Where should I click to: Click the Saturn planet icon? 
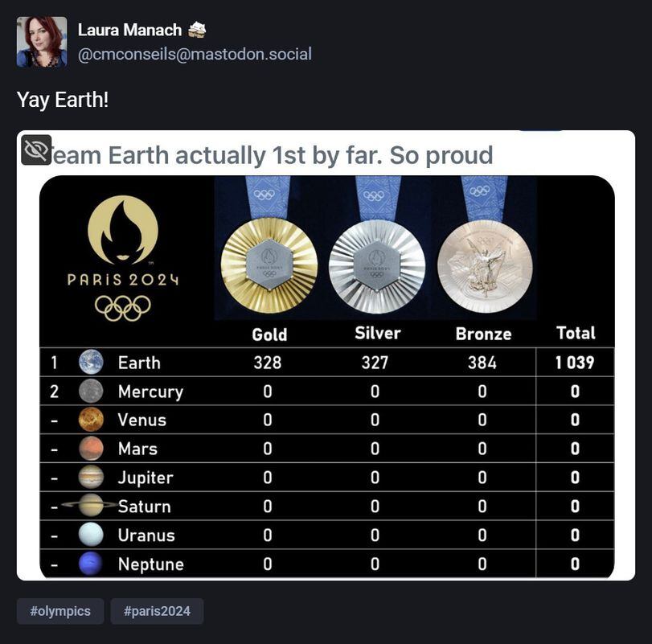coord(90,505)
